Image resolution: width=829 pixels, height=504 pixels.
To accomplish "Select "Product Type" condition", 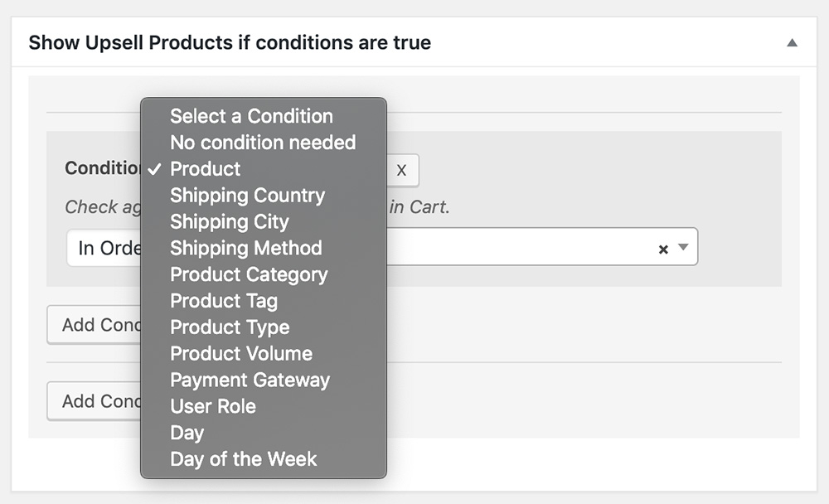I will [230, 327].
